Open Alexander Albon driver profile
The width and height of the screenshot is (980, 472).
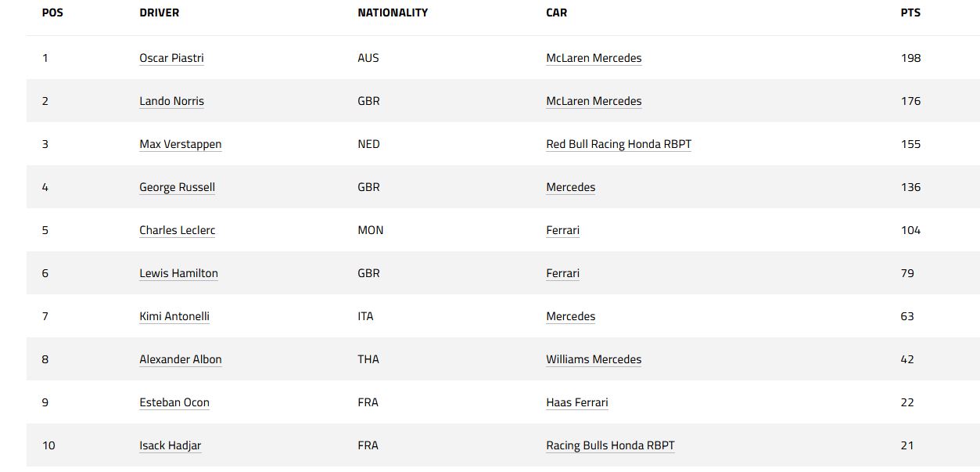tap(181, 359)
